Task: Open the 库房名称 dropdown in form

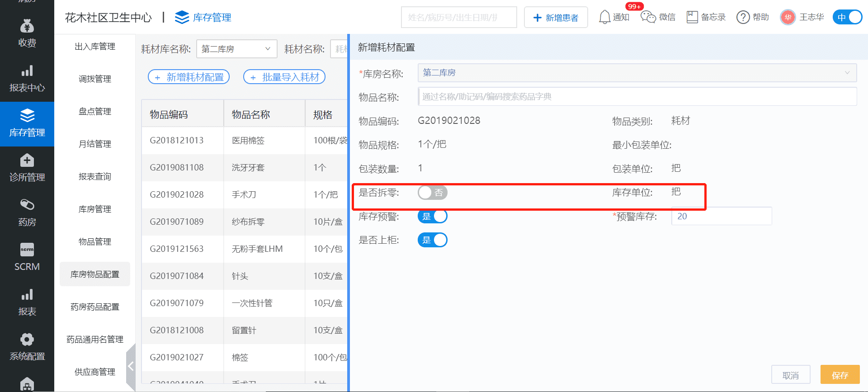Action: (637, 73)
